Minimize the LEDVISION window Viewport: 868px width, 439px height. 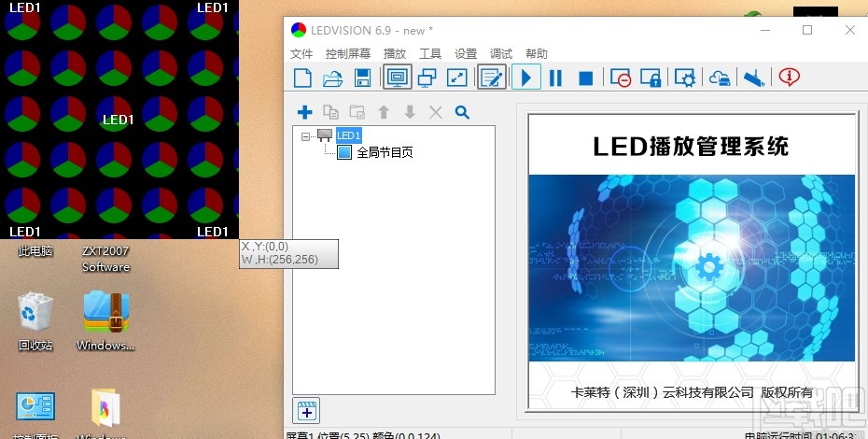(x=765, y=30)
